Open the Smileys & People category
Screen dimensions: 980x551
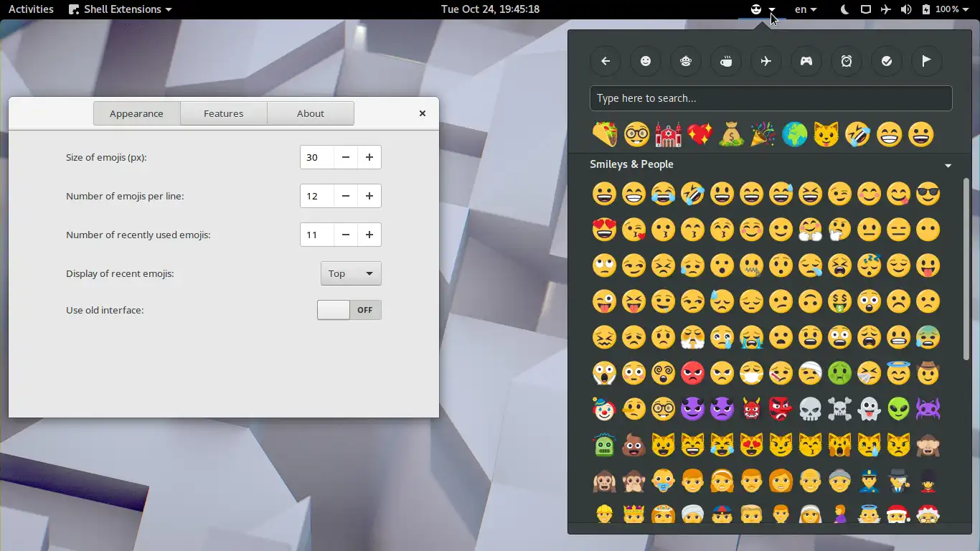coord(646,61)
